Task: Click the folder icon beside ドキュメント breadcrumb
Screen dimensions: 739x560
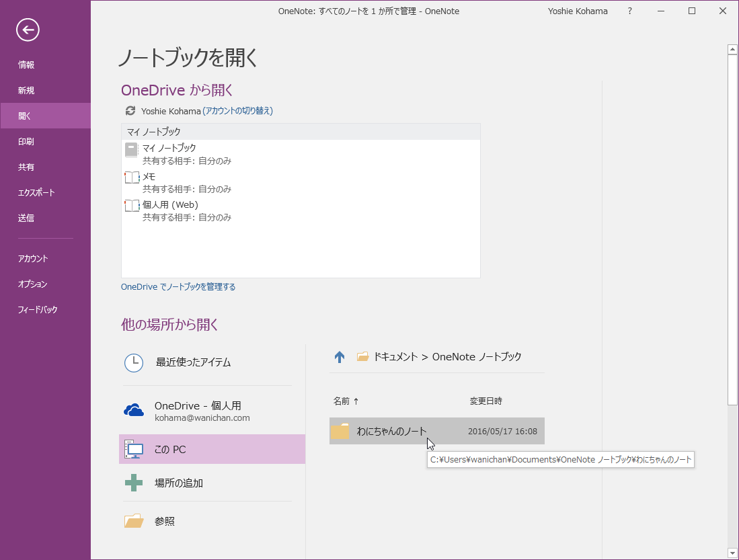Action: point(362,357)
